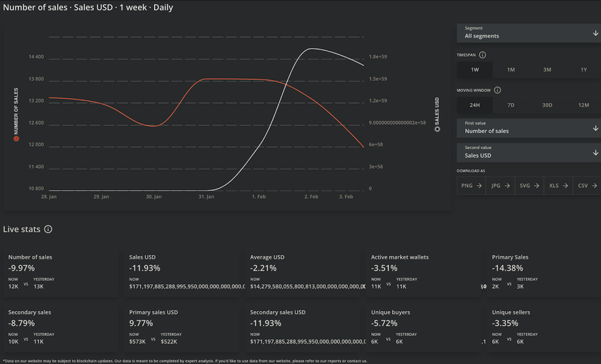The image size is (601, 364).
Task: Download the data as XLS
Action: coord(559,185)
